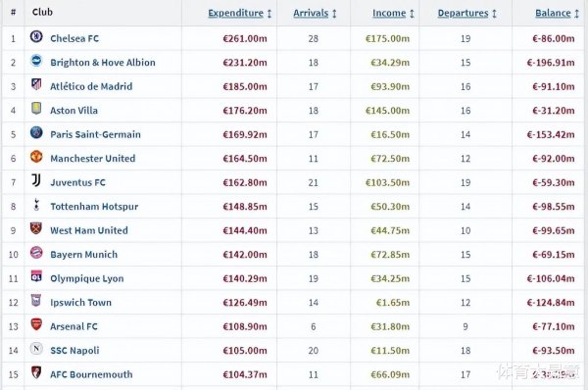
Task: Open the Arsenal FC club link
Action: coord(73,326)
